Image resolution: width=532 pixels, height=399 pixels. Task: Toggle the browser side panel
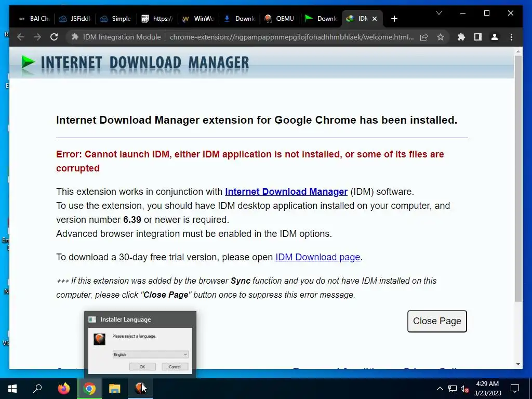point(478,37)
